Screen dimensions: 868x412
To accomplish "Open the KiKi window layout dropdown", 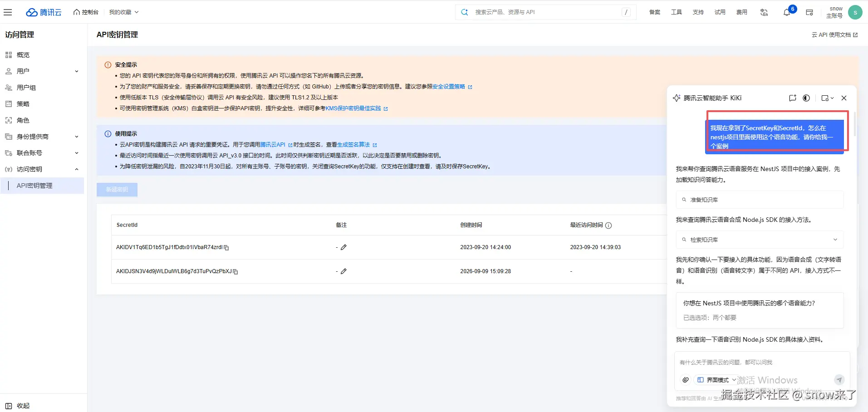I will click(828, 98).
